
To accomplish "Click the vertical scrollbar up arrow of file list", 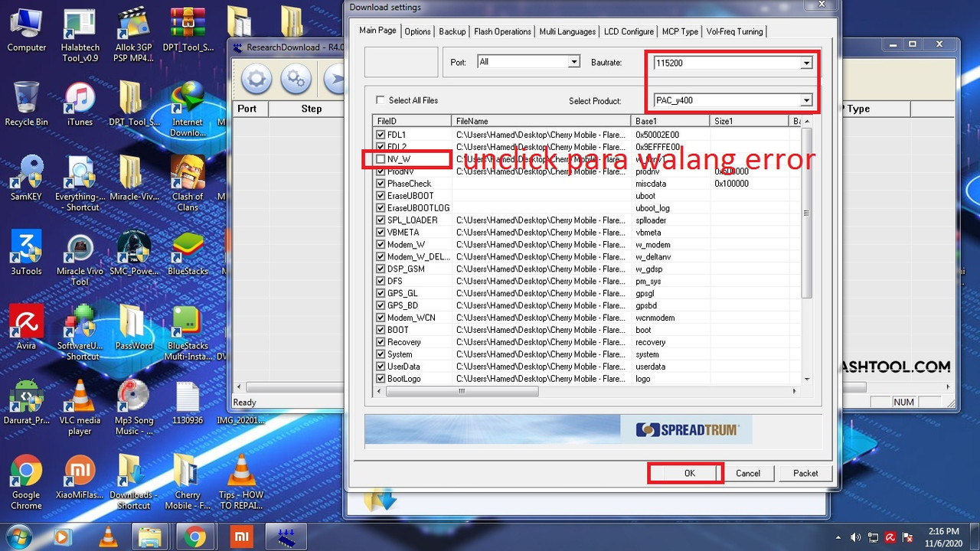I will coord(807,121).
